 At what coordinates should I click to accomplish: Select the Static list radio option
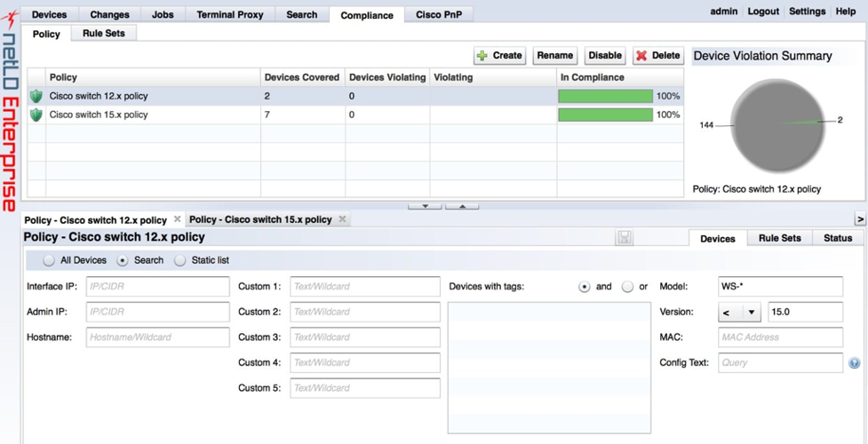point(180,260)
